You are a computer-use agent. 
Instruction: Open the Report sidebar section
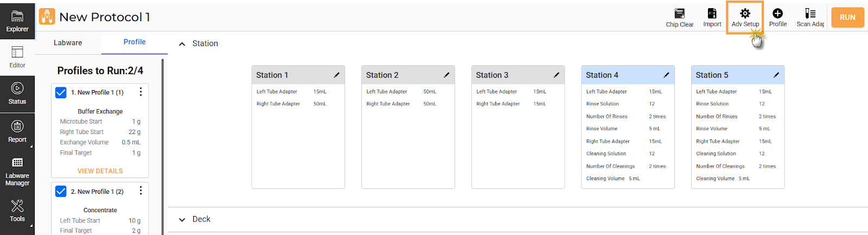17,132
